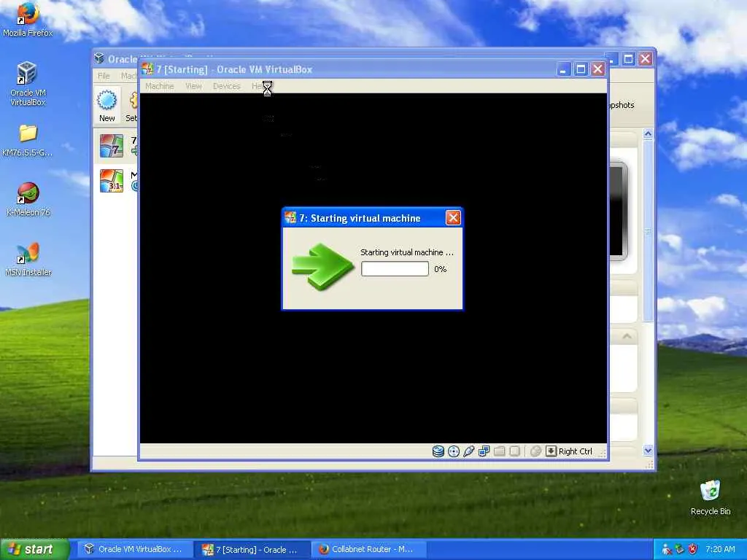747x560 pixels.
Task: Click the VM preview thumbnail in Manager
Action: click(x=619, y=211)
